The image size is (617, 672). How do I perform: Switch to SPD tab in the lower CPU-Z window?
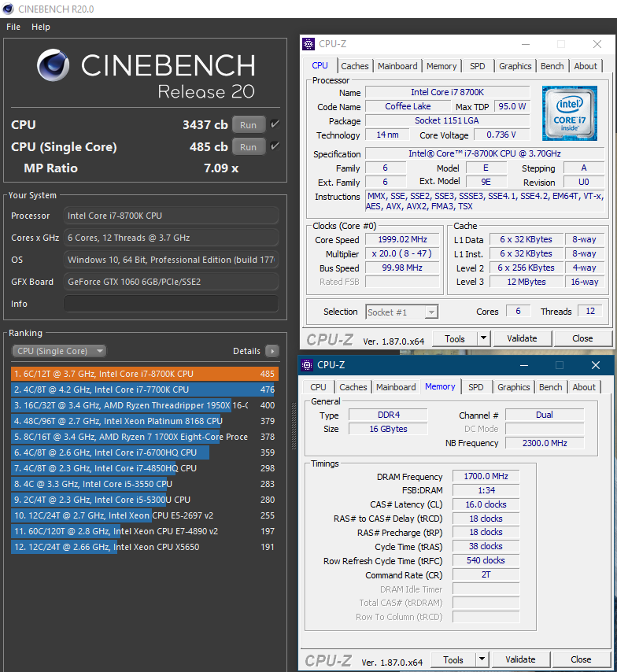click(x=475, y=387)
